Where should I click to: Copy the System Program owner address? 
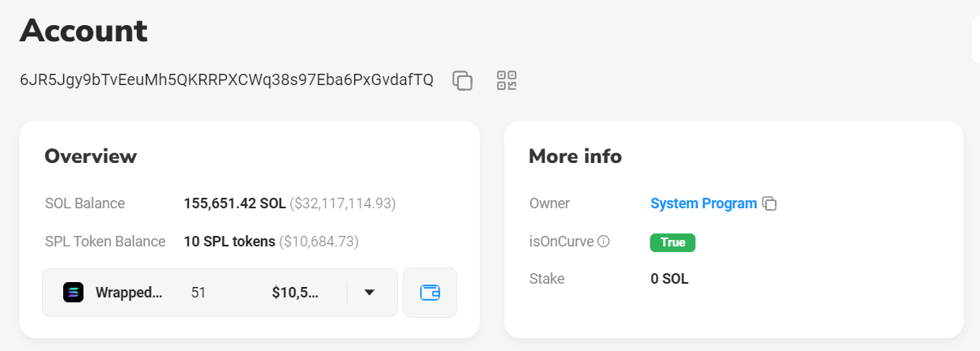click(770, 203)
